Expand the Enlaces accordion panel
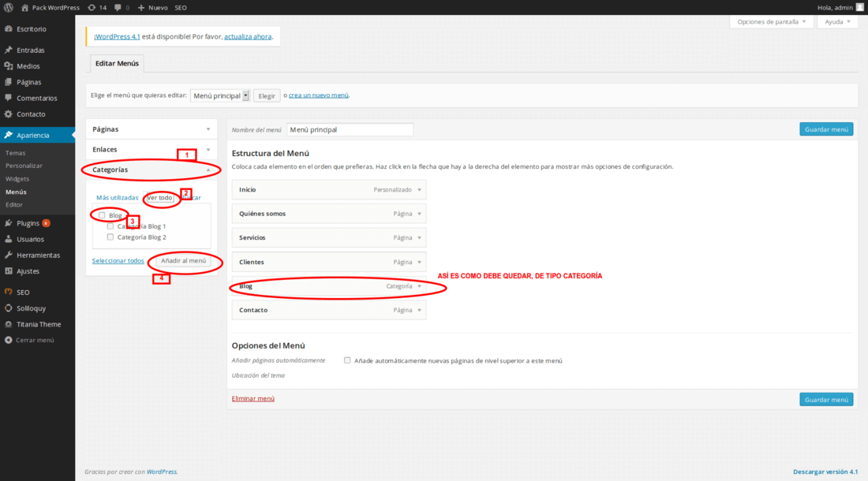The image size is (868, 481). tap(152, 149)
